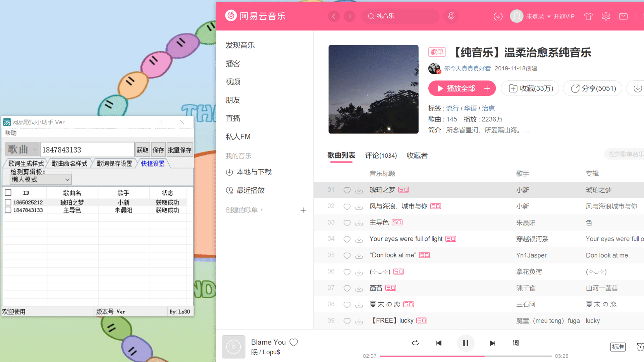Click 收藏(33万) button

pyautogui.click(x=530, y=88)
